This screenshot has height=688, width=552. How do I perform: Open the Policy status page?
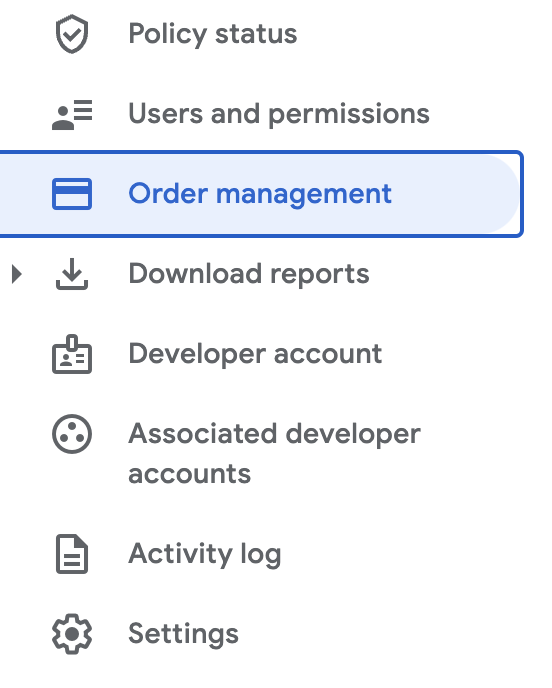point(213,34)
